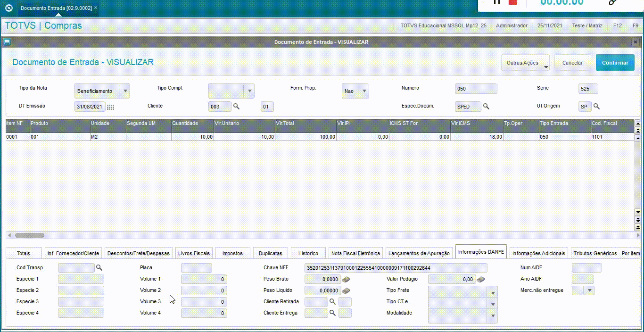Switch to the Impostos tab
Image resolution: width=644 pixels, height=332 pixels.
232,253
